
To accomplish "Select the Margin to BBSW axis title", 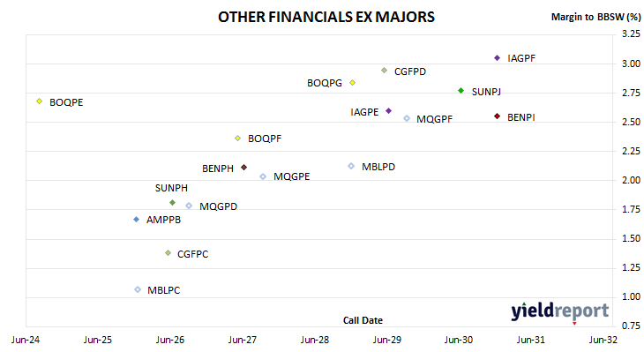I will 595,17.
